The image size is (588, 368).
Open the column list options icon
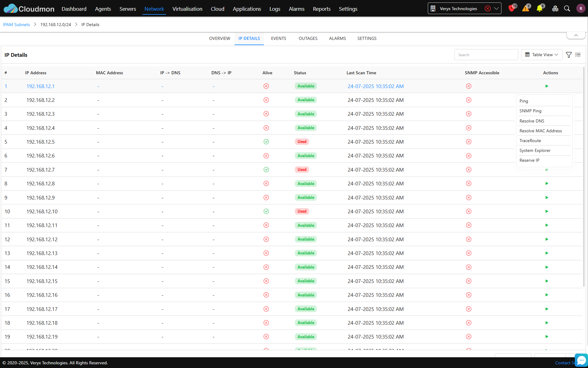578,55
